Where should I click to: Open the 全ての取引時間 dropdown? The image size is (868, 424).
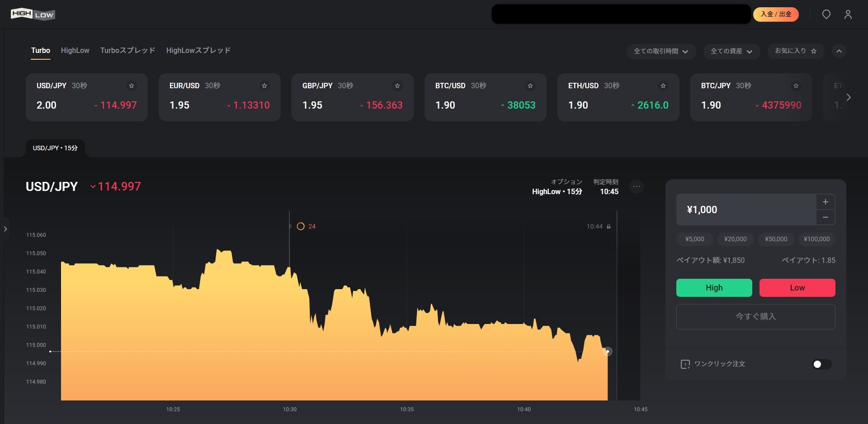pyautogui.click(x=660, y=52)
